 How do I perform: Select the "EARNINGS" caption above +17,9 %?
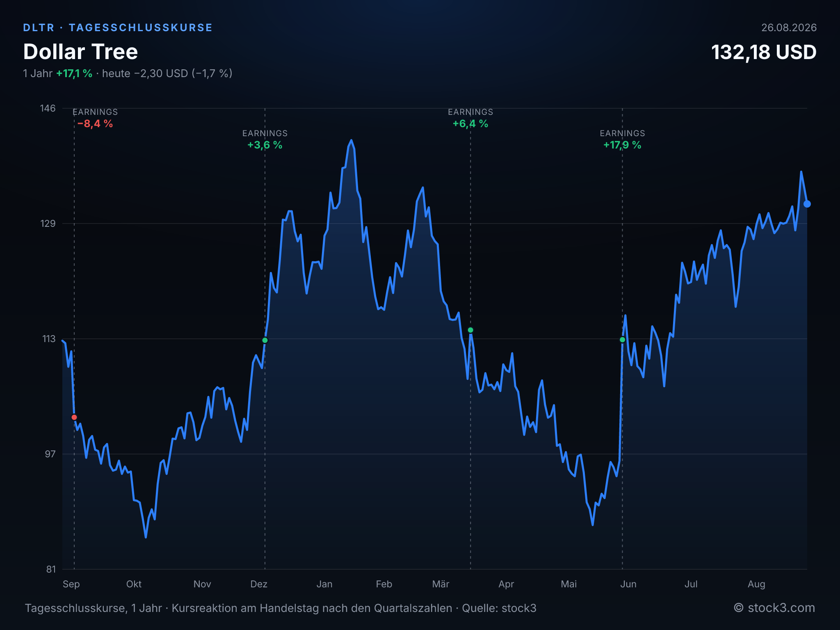(622, 133)
